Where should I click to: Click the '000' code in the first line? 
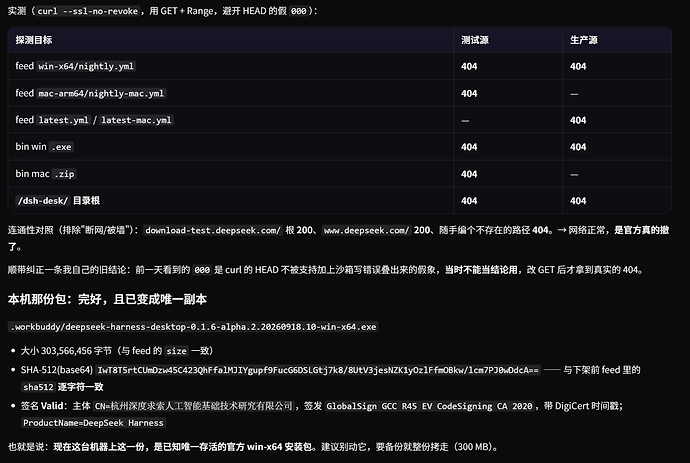pyautogui.click(x=298, y=11)
